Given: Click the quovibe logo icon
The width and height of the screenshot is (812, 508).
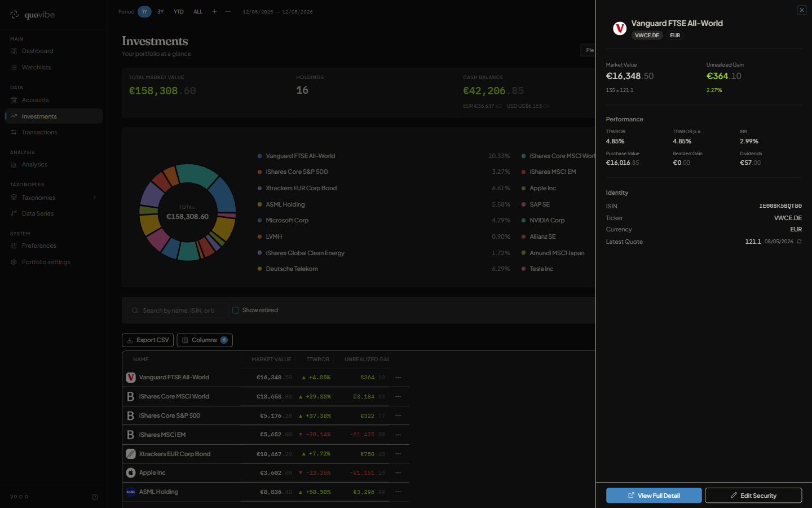Looking at the screenshot, I should (x=15, y=15).
